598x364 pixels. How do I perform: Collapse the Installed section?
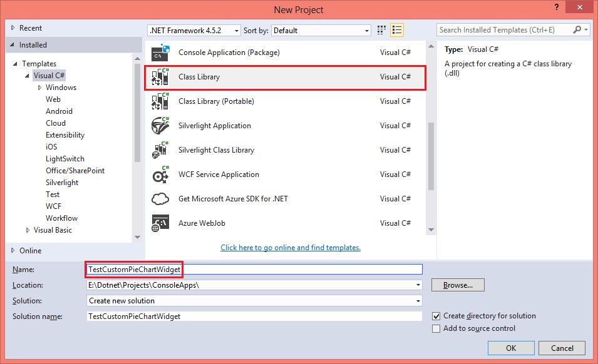pos(12,45)
